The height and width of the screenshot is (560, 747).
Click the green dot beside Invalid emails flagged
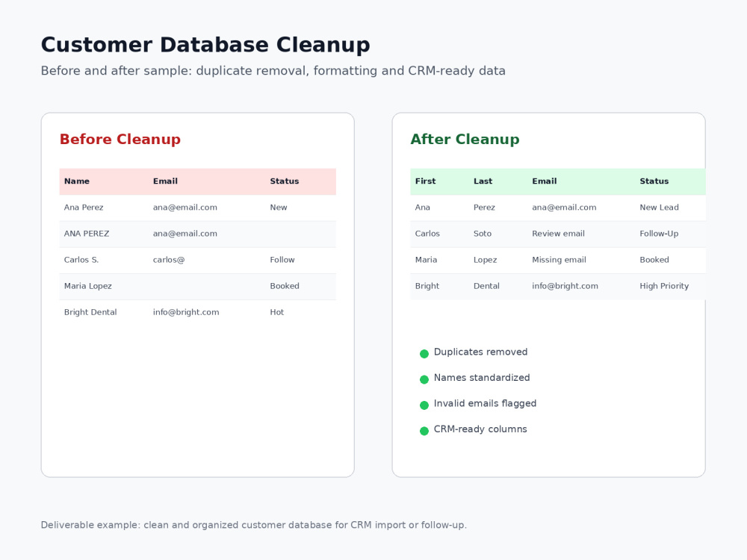pos(424,405)
